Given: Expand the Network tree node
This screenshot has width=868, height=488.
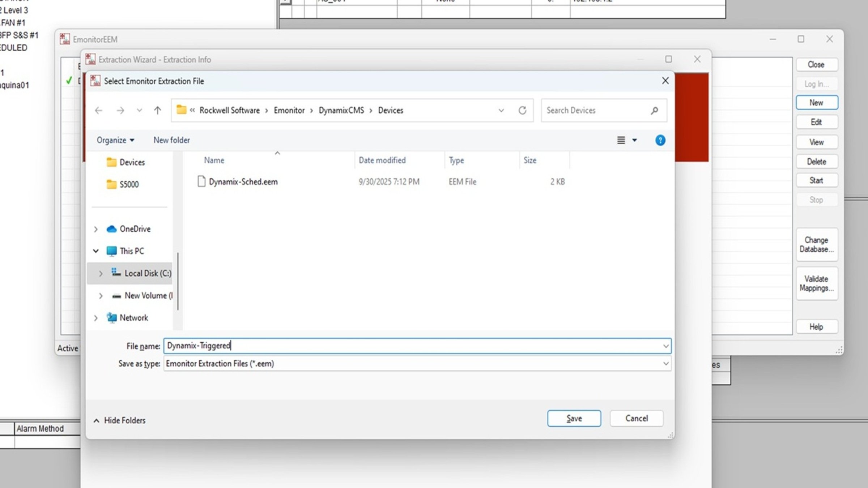Looking at the screenshot, I should [96, 318].
